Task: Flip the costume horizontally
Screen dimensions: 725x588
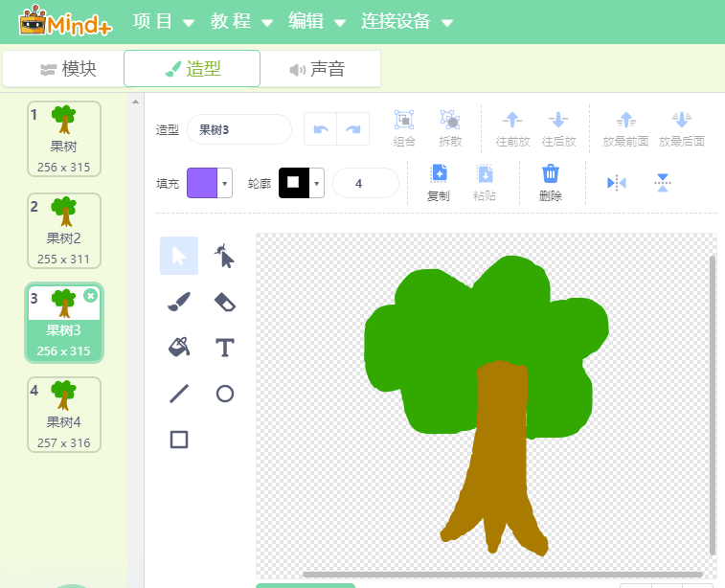Action: [x=617, y=183]
